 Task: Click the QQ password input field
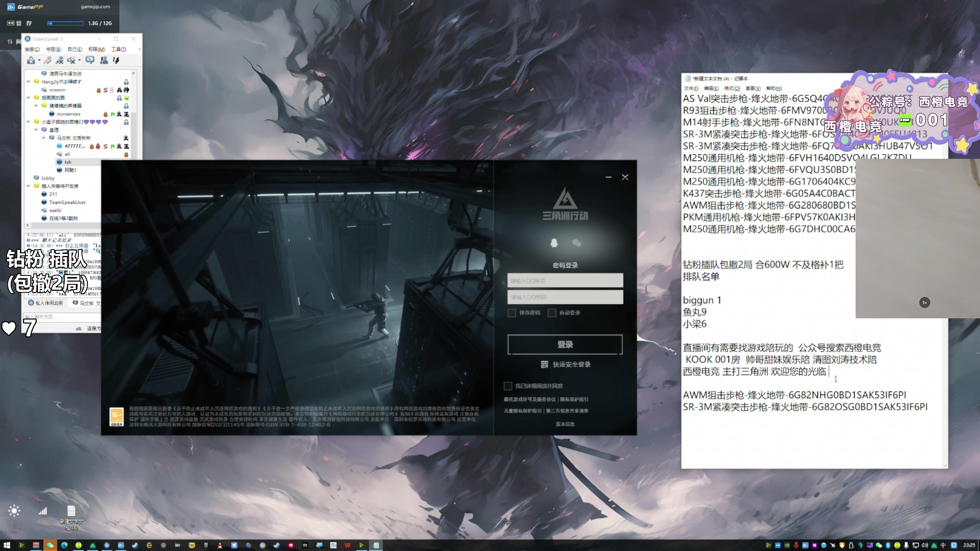click(565, 297)
